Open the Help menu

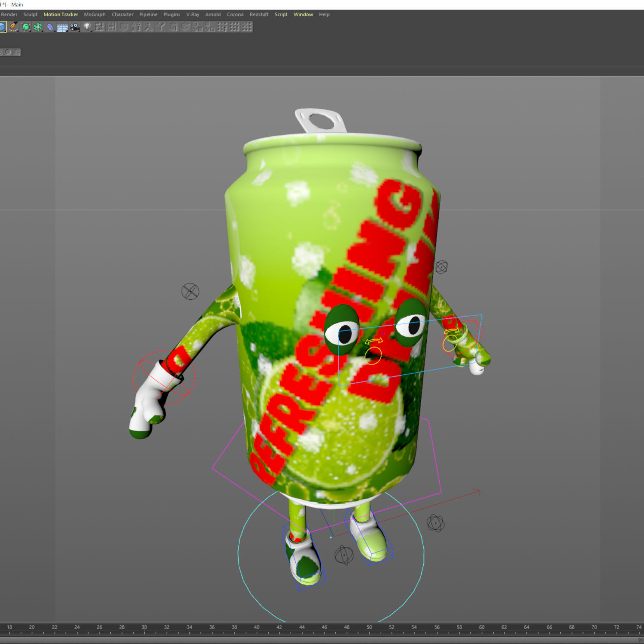[324, 15]
